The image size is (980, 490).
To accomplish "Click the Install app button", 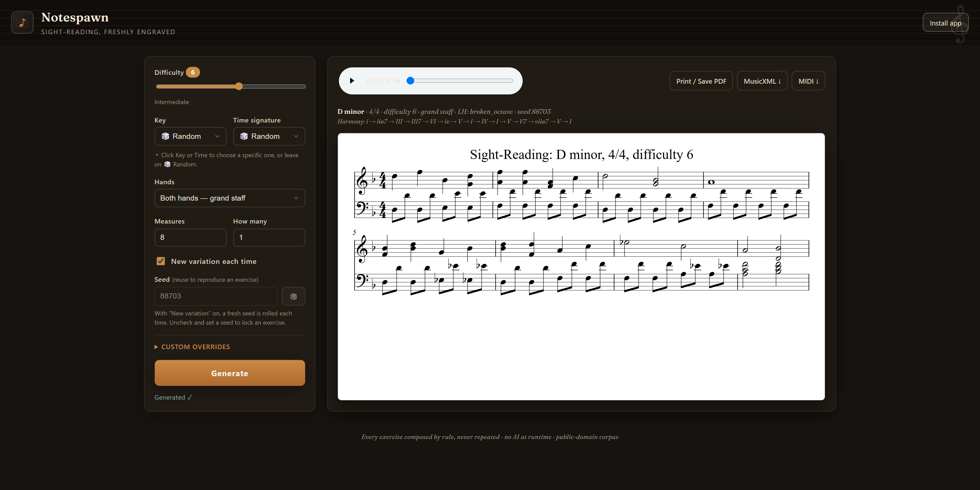I will click(945, 23).
